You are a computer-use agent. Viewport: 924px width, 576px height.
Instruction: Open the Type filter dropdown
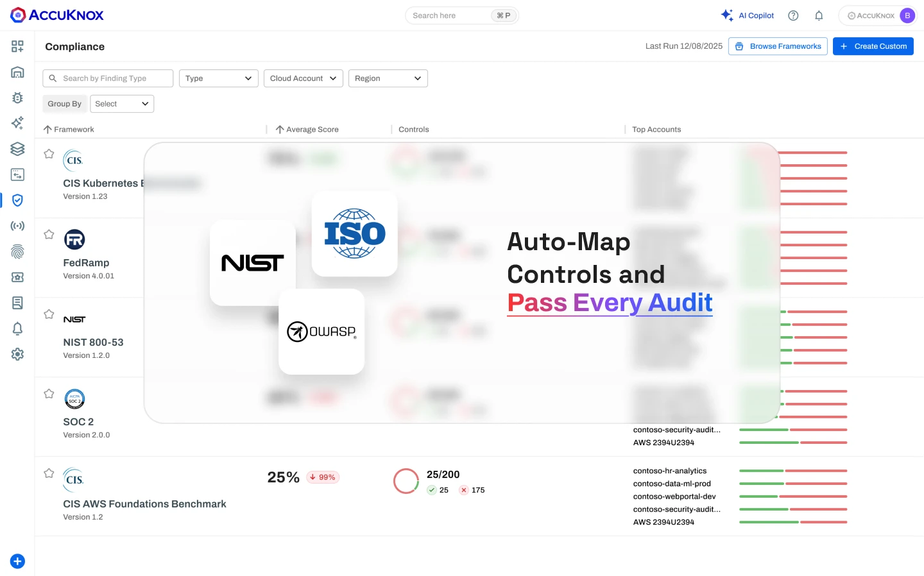[218, 78]
